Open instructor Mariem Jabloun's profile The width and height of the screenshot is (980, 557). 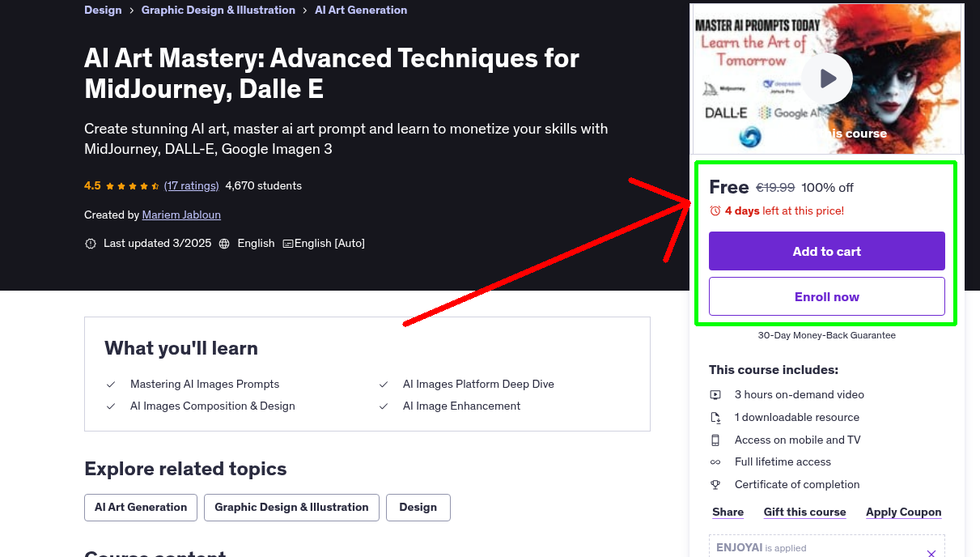pyautogui.click(x=181, y=215)
